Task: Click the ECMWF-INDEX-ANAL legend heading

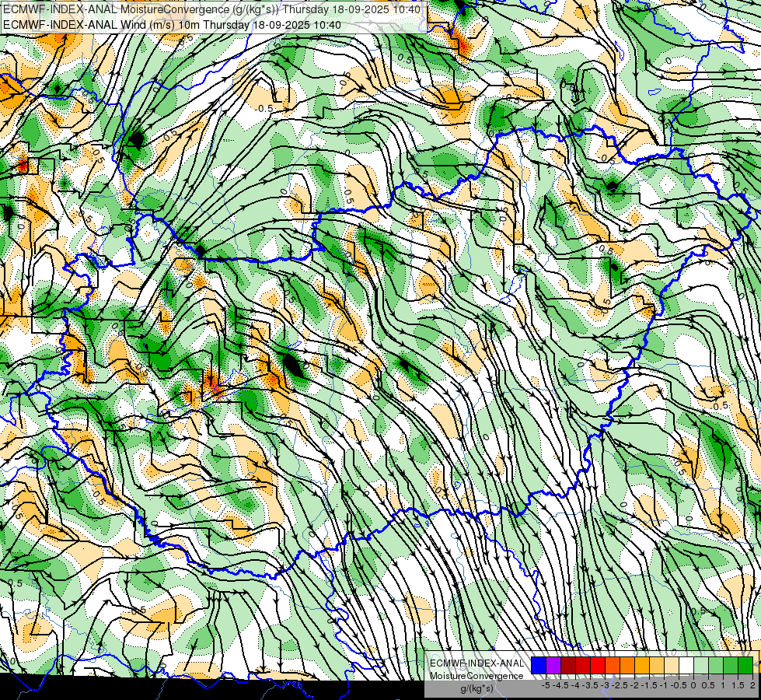Action: (x=476, y=663)
